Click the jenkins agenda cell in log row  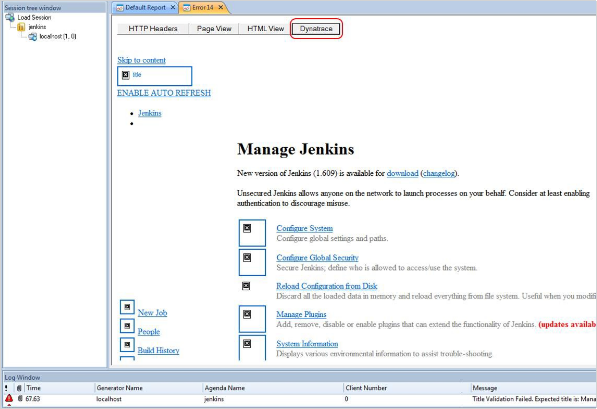click(214, 399)
